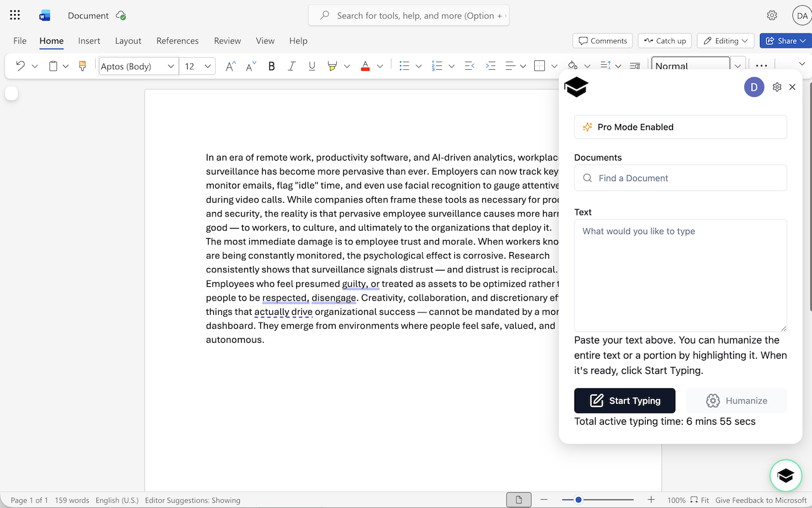Toggle underline formatting
Viewport: 812px width, 508px height.
pos(311,66)
